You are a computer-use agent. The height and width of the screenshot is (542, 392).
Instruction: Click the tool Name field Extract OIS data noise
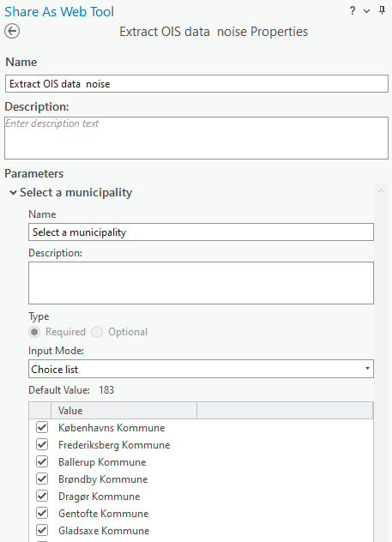196,84
